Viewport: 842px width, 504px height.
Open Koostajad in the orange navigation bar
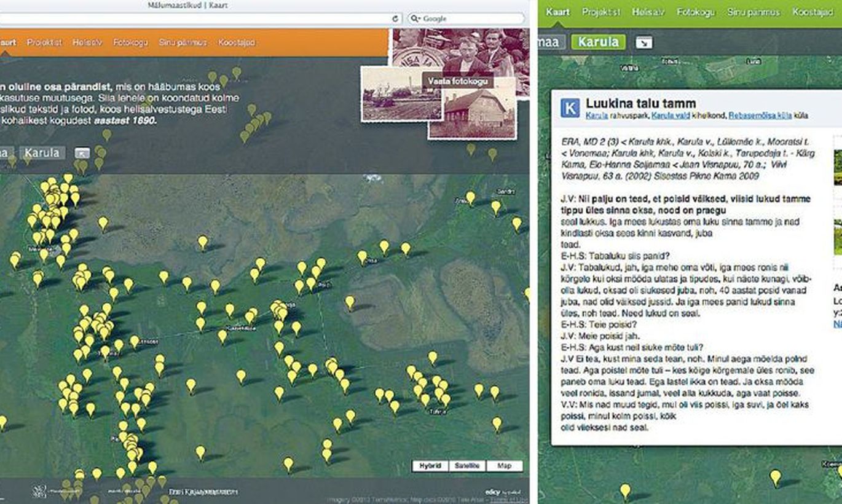tap(237, 43)
